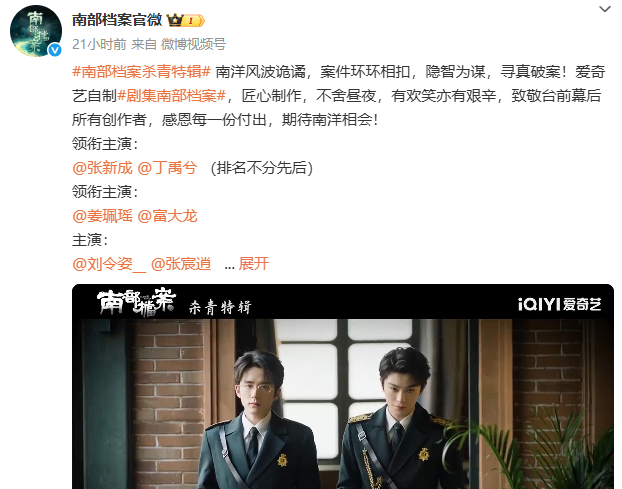View the mentioned user @张宸逍
This screenshot has height=489, width=622.
point(181,264)
